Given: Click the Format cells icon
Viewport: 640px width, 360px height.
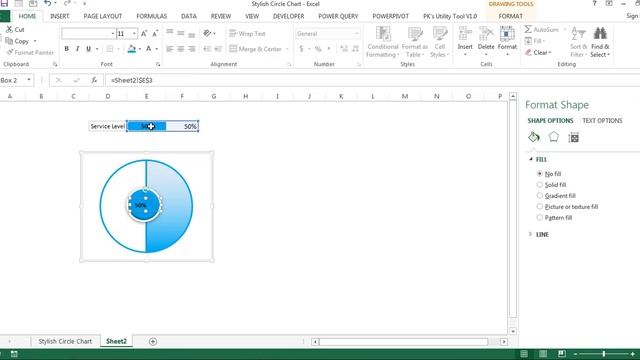Looking at the screenshot, I should point(507,33).
